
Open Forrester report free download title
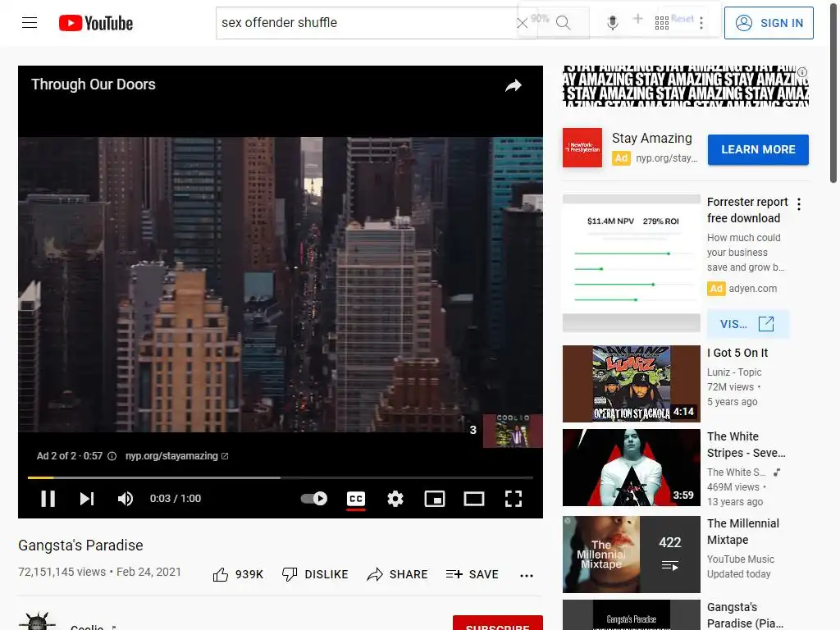[747, 210]
